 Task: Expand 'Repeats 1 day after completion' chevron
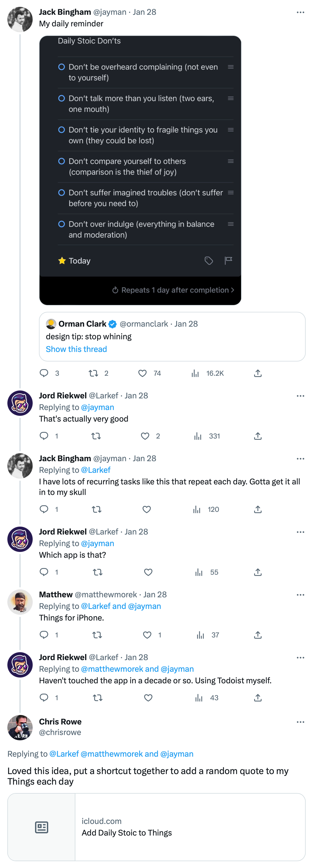(233, 290)
